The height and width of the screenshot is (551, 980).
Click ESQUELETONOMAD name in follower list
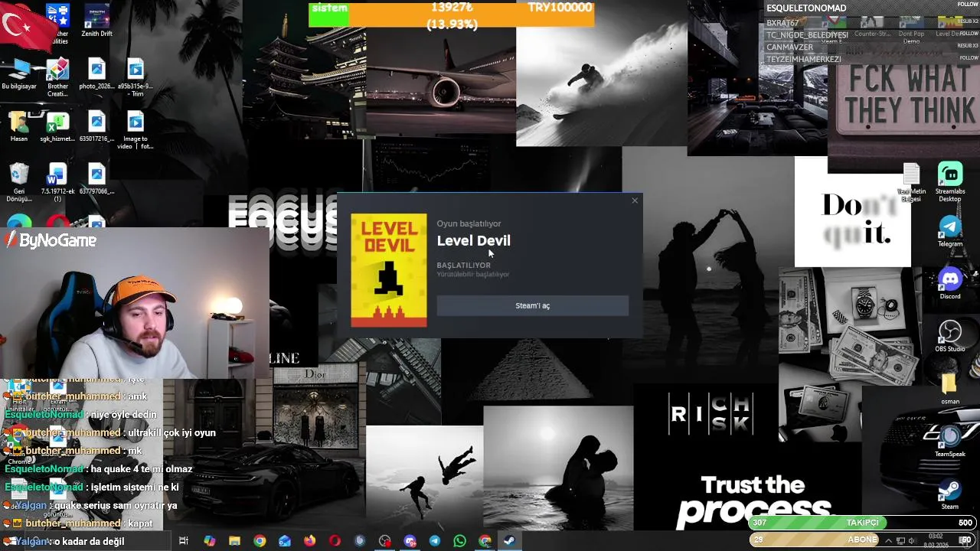(806, 8)
